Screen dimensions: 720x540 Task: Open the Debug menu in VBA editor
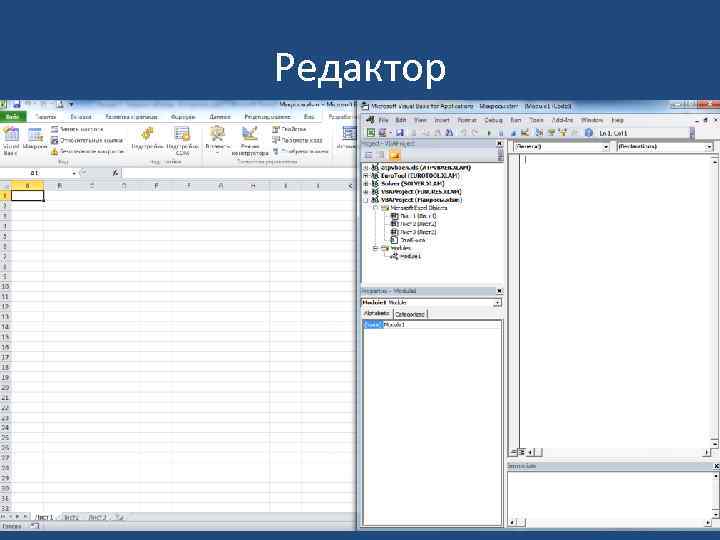(x=493, y=120)
